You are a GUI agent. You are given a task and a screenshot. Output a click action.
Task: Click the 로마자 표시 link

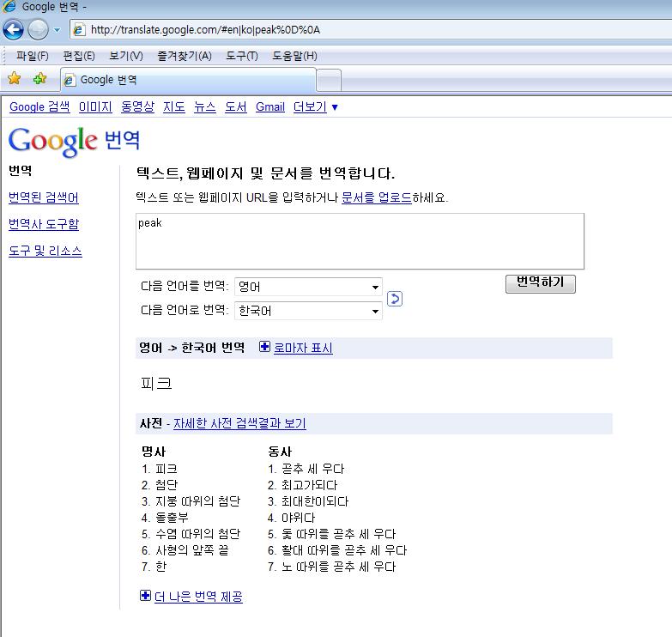click(x=303, y=347)
